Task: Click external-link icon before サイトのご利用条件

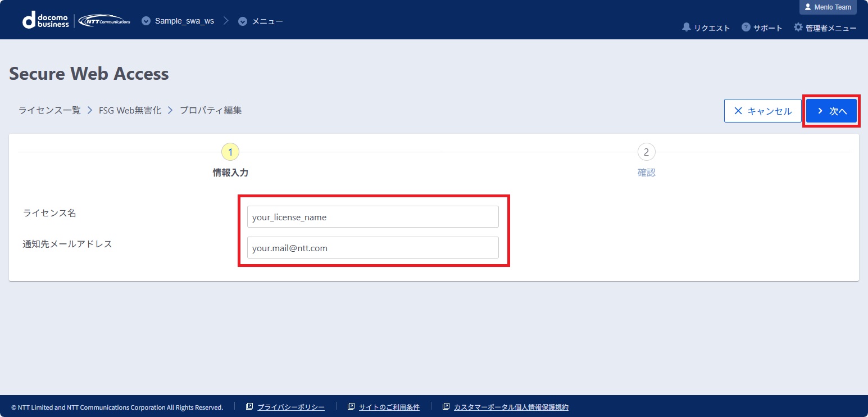Action: coord(351,406)
